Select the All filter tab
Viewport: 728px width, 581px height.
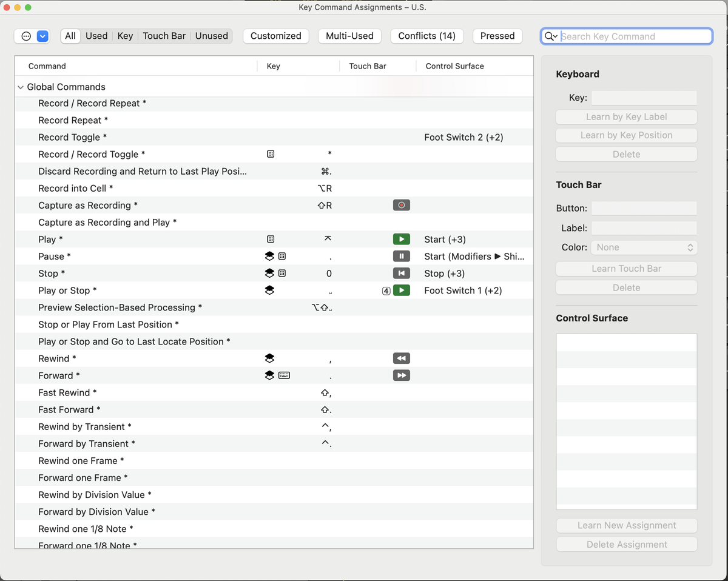(70, 36)
